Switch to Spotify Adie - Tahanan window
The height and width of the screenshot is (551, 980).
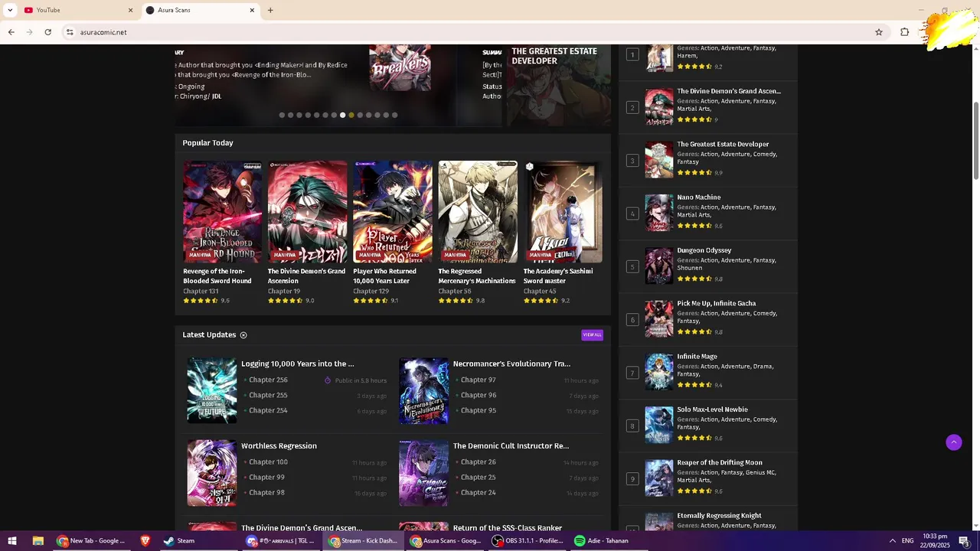pos(610,541)
